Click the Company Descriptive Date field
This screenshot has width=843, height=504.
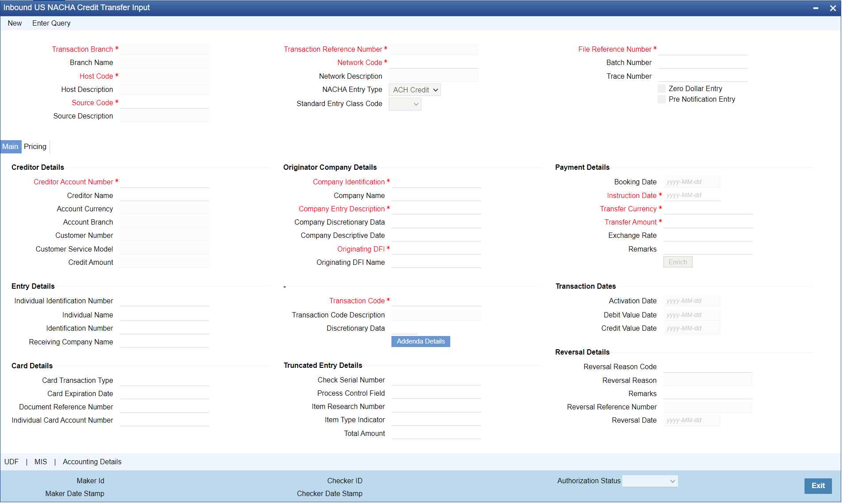[x=437, y=236]
